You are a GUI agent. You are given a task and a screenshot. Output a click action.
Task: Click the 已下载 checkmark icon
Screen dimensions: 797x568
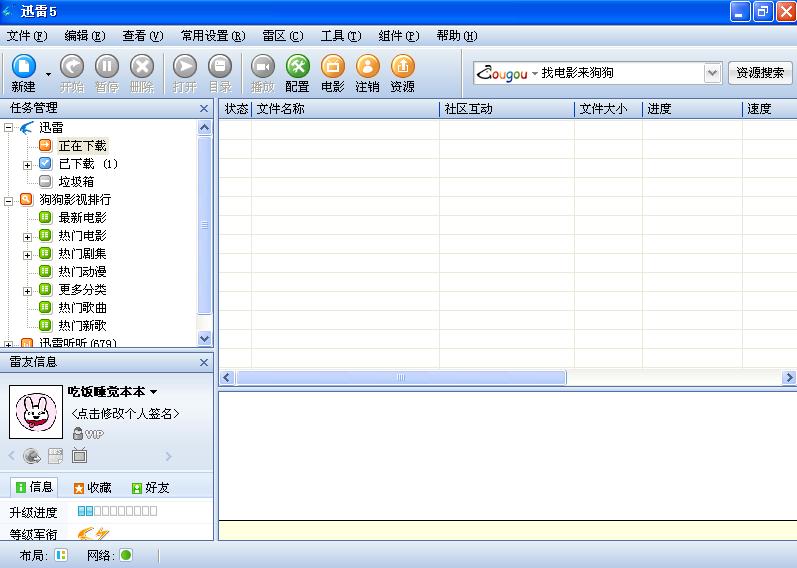coord(45,163)
